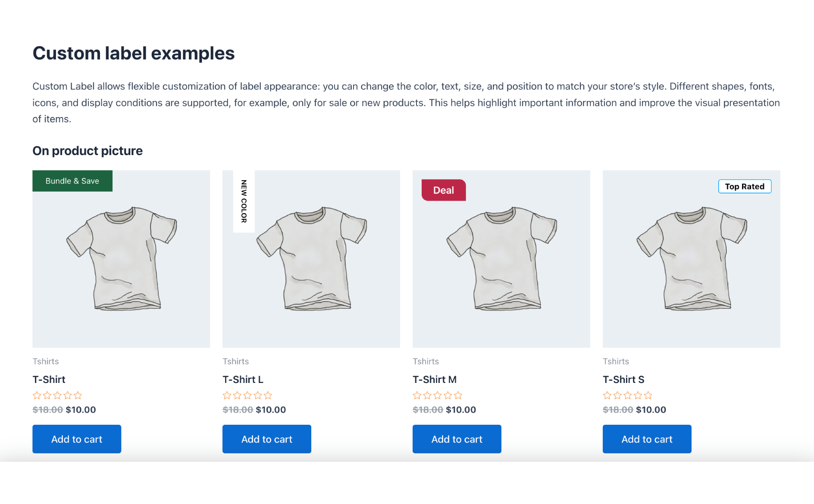This screenshot has width=814, height=504.
Task: Click Tshirts category above T-Shirt S
Action: [x=616, y=361]
